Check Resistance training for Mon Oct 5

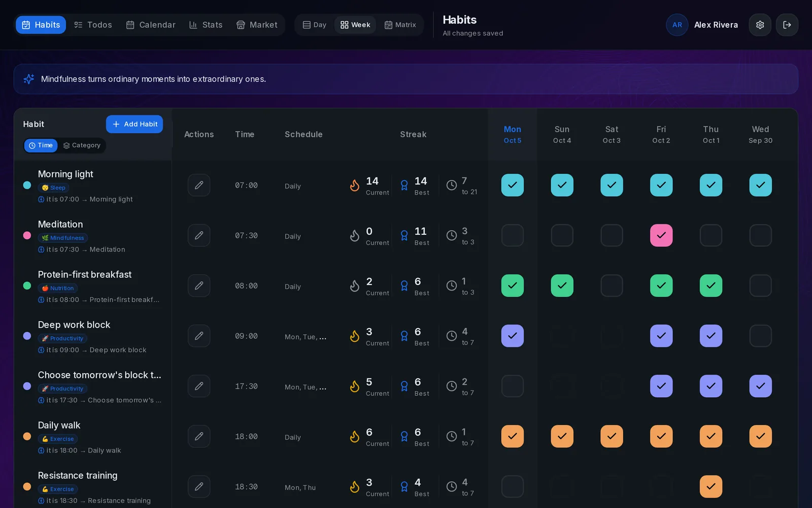pyautogui.click(x=513, y=487)
